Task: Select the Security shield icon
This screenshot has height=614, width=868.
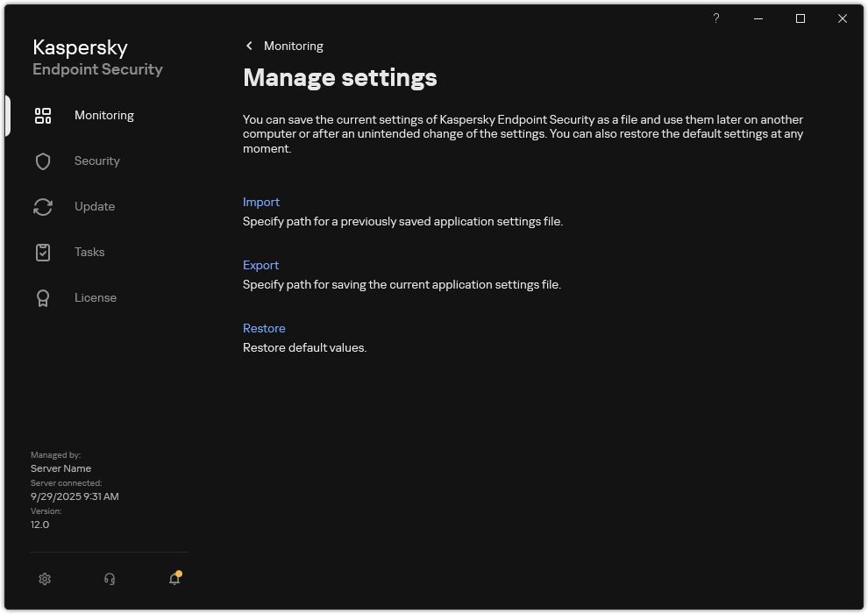Action: click(x=43, y=161)
